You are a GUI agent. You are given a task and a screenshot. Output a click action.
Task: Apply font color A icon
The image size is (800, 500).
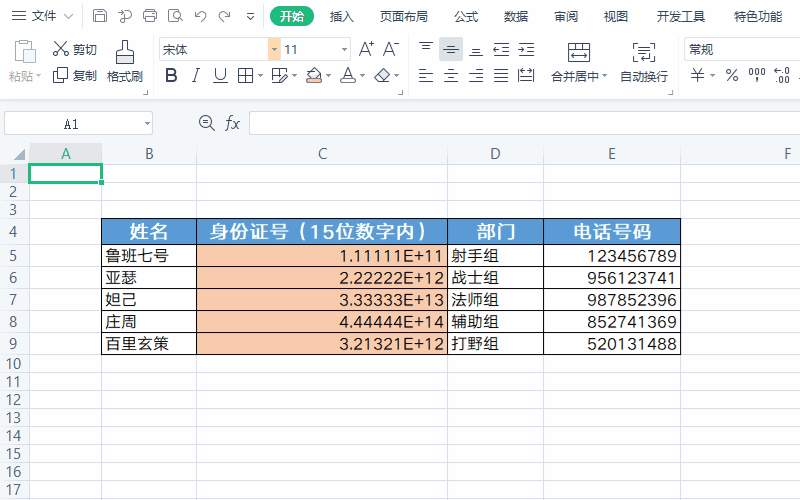click(x=348, y=76)
